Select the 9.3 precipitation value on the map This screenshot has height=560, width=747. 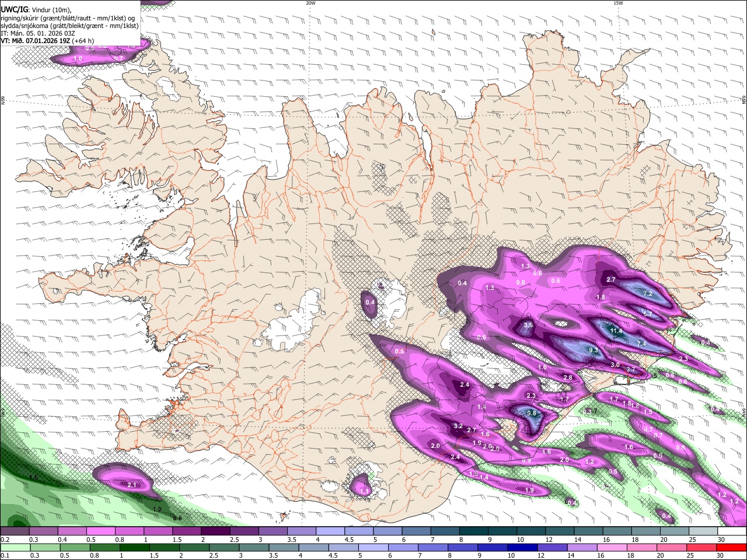point(594,350)
